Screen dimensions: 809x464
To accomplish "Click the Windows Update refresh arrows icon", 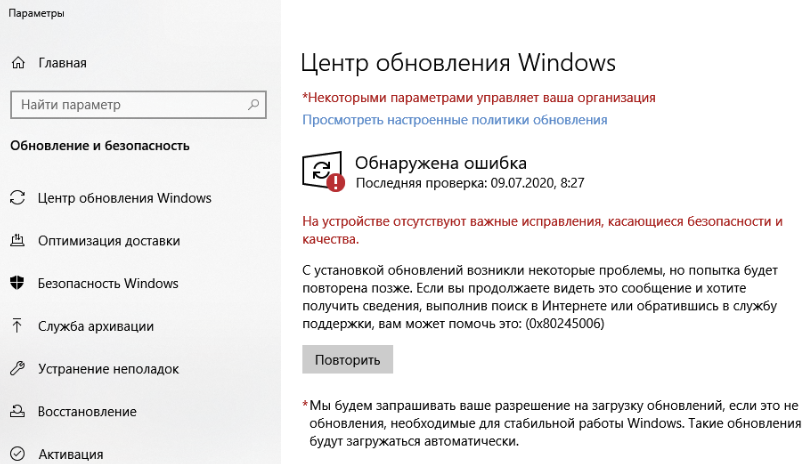I will pyautogui.click(x=18, y=198).
